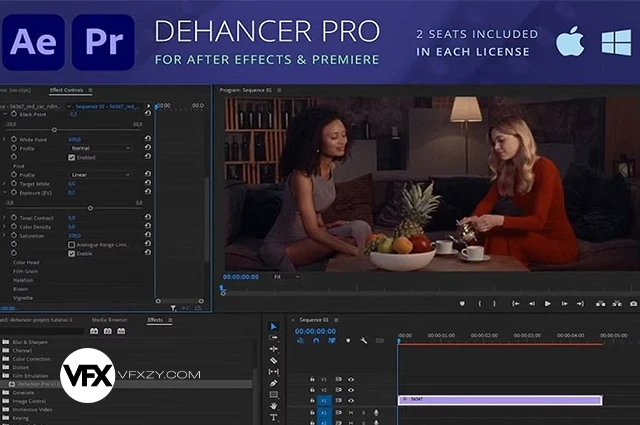
Task: Filter by YUV effects icon
Action: click(x=121, y=331)
